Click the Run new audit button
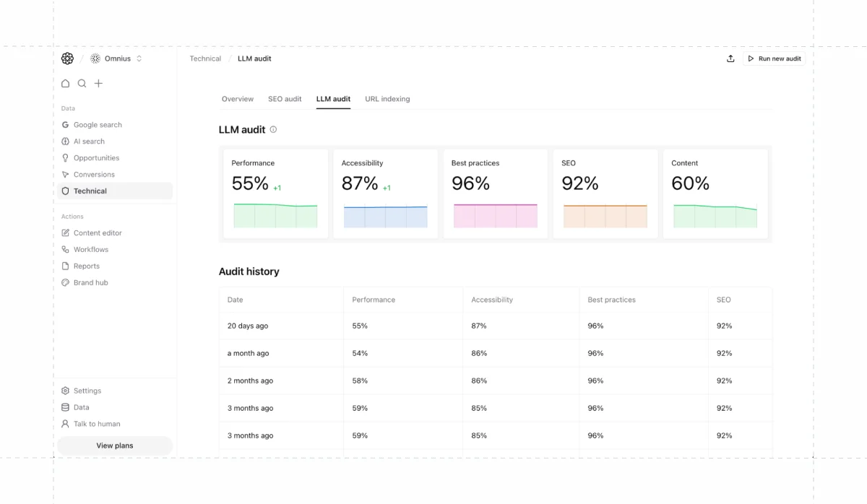 [774, 58]
